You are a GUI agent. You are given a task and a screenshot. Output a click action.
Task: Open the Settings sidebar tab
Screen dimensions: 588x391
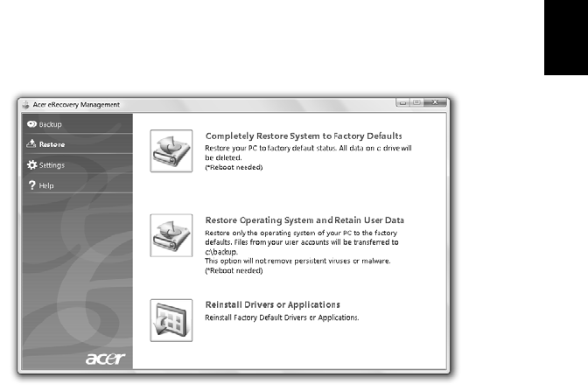pyautogui.click(x=77, y=165)
